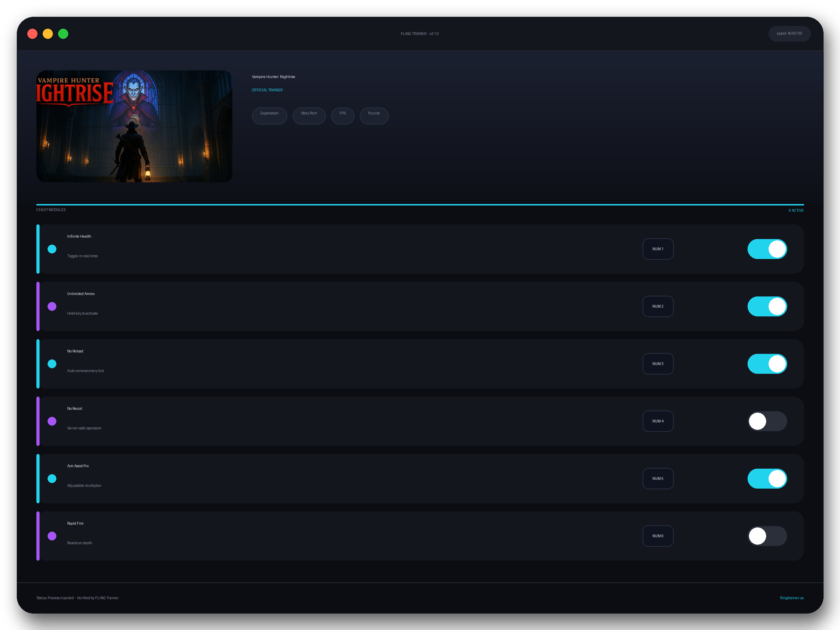Click 'Resets on death' description
Viewport: 840px width, 630px height.
pos(80,543)
